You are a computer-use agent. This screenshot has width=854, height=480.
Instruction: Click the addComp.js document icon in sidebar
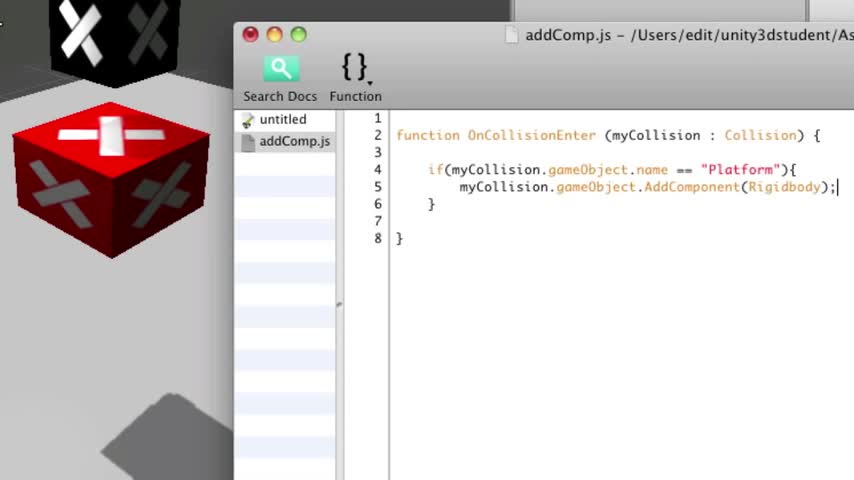[248, 142]
